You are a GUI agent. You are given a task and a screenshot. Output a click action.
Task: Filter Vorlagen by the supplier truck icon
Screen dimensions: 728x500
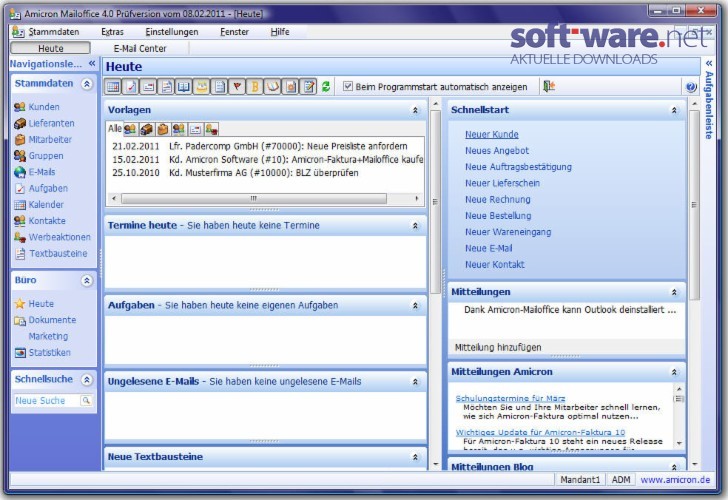(146, 129)
